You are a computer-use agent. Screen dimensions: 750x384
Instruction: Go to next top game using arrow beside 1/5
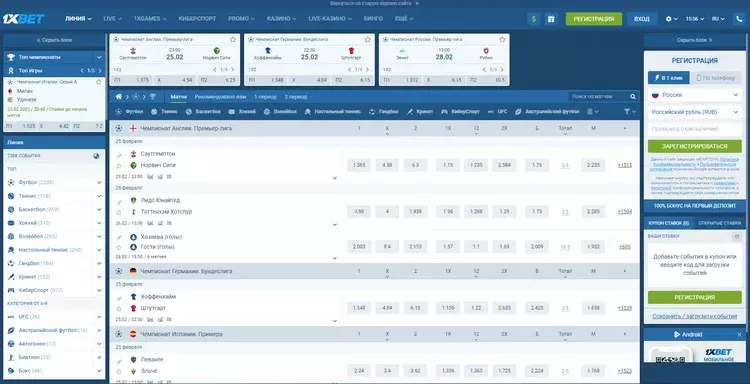click(100, 70)
